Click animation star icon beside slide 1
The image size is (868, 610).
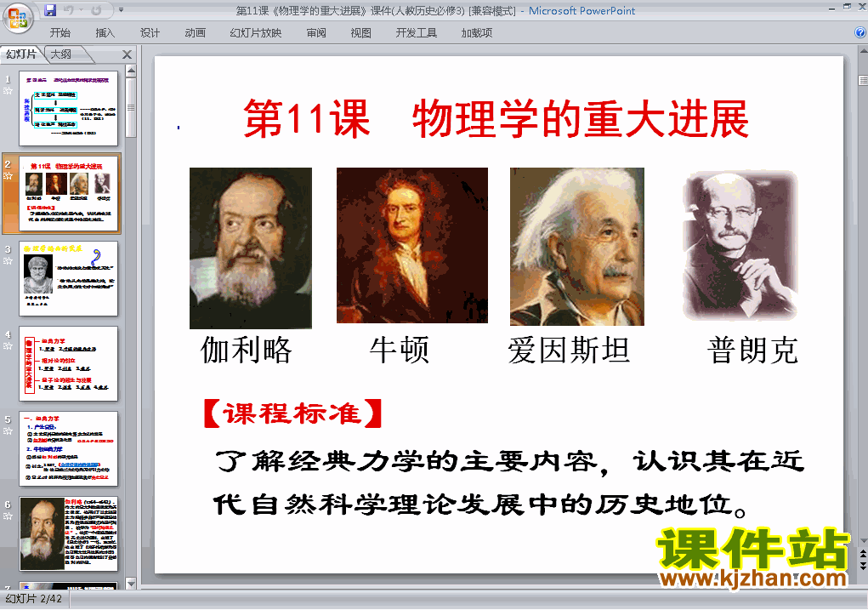tap(8, 91)
